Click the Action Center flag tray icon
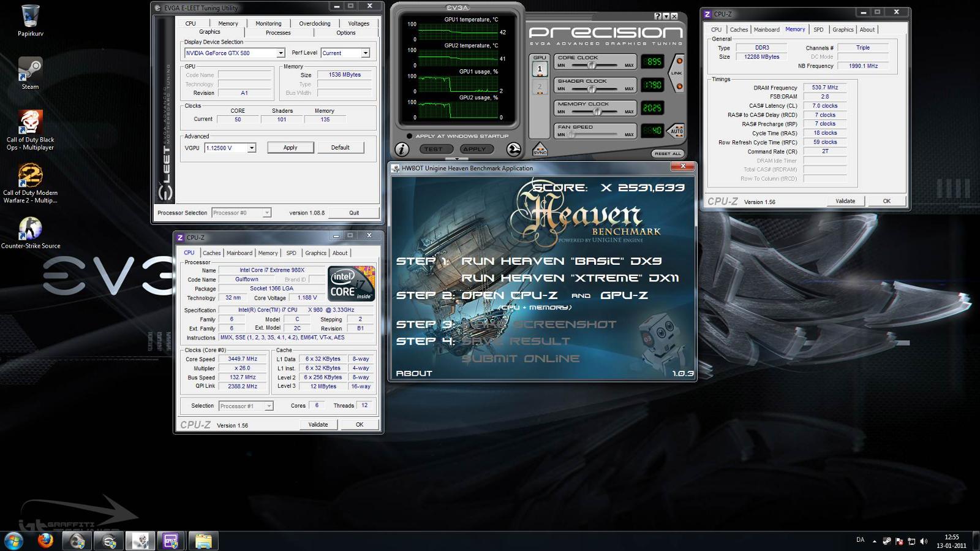Screen dimensions: 980x551 pyautogui.click(x=899, y=541)
